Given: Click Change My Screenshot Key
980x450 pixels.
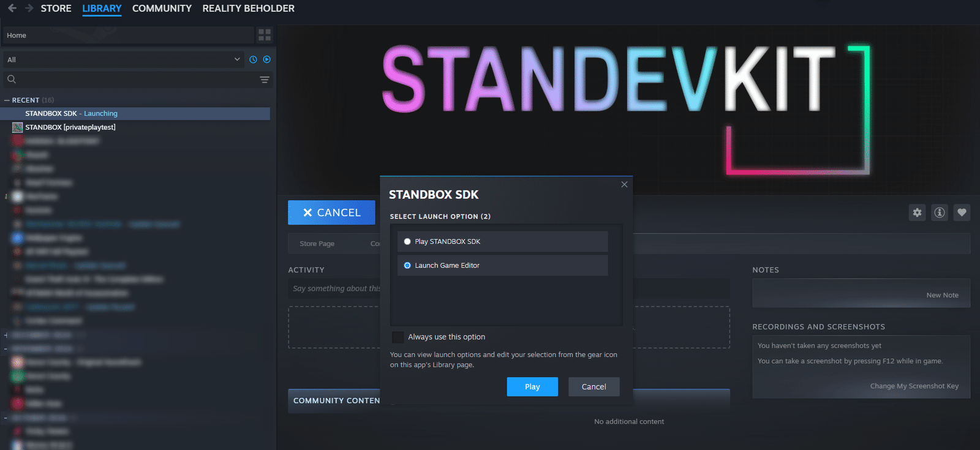Looking at the screenshot, I should pos(914,386).
